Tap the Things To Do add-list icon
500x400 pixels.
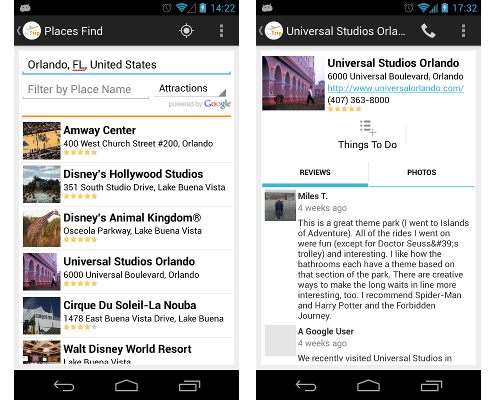(368, 128)
